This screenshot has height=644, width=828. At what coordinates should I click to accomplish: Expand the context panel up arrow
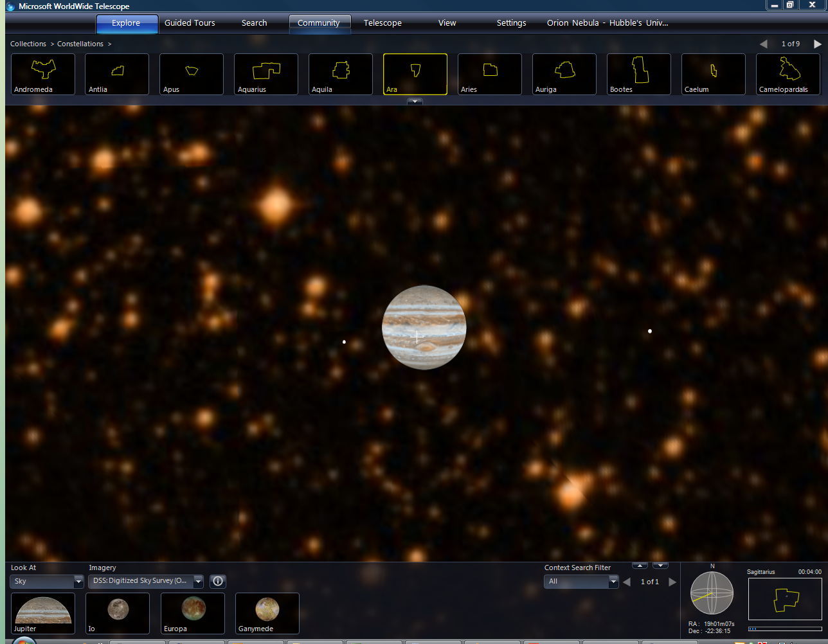coord(640,566)
